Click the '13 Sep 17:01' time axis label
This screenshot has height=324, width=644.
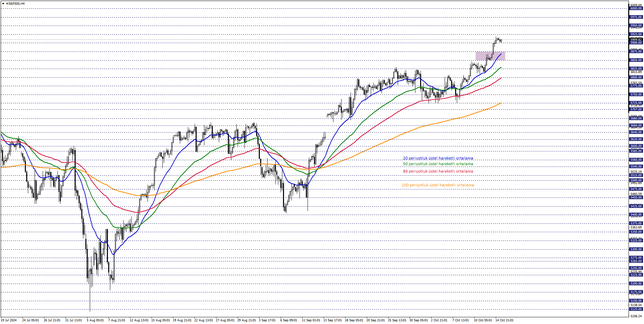[332, 320]
